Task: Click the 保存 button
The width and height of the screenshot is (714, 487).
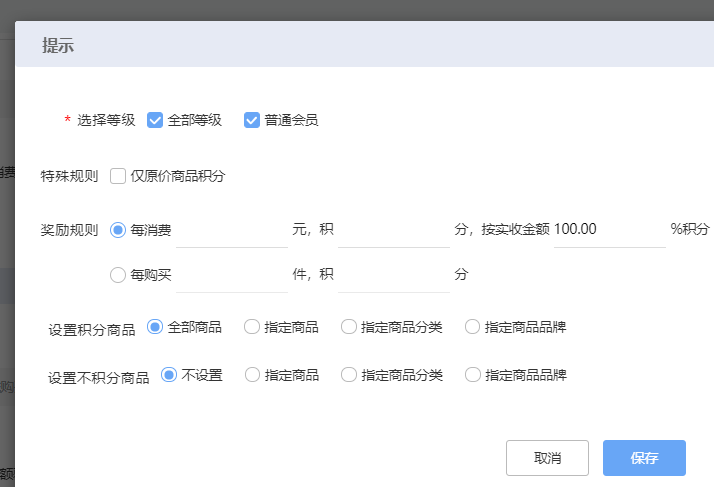Action: pos(644,458)
